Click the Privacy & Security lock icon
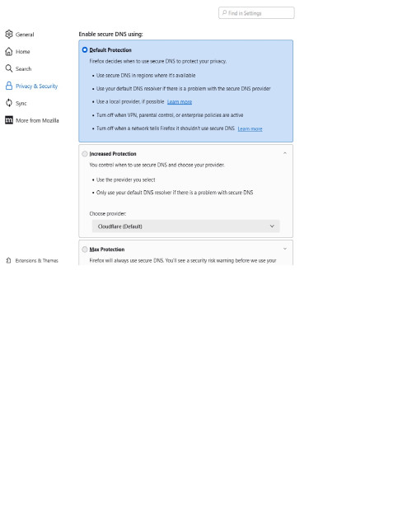Viewport: 412px width, 532px height. pyautogui.click(x=9, y=86)
